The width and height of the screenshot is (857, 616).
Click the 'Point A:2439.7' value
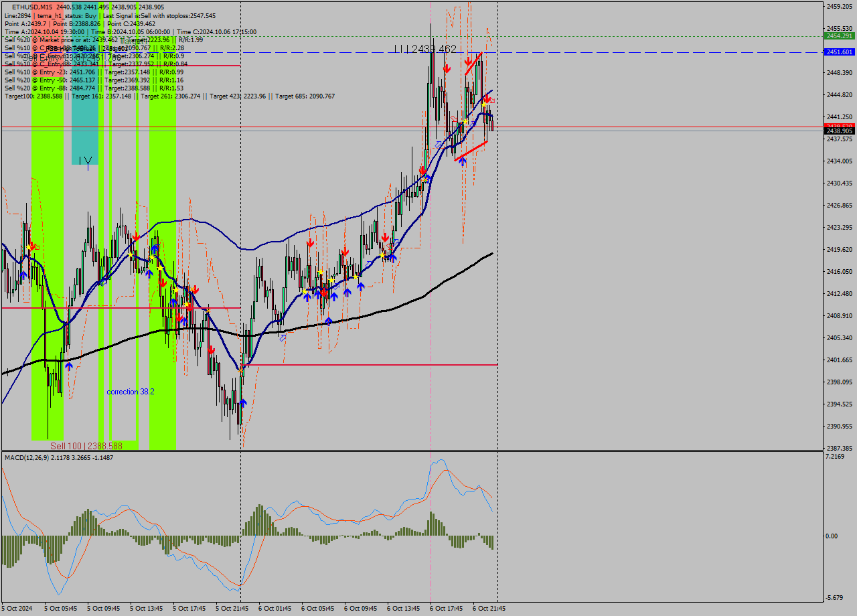point(24,23)
